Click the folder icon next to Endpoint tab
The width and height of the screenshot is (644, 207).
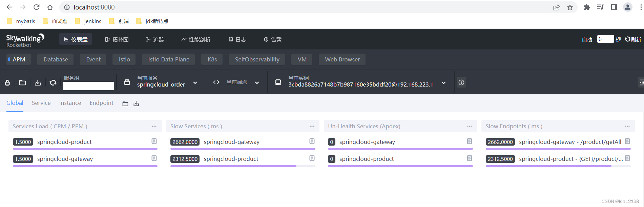pos(125,104)
